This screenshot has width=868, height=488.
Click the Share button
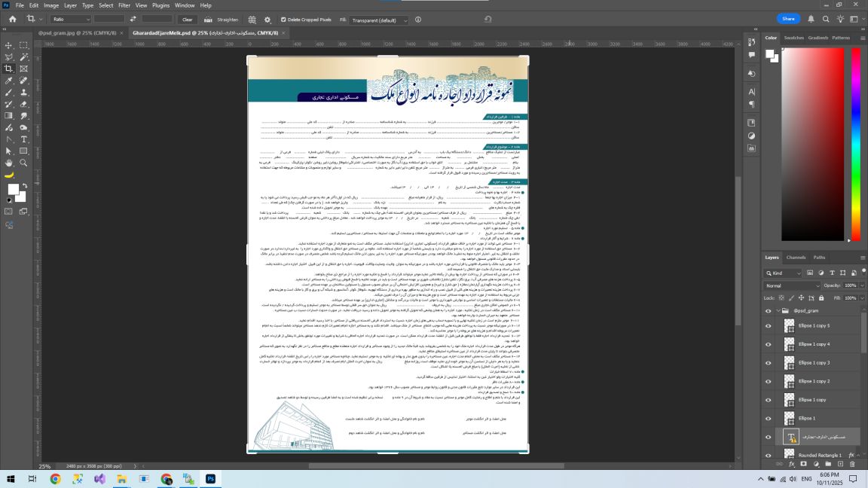tap(787, 19)
